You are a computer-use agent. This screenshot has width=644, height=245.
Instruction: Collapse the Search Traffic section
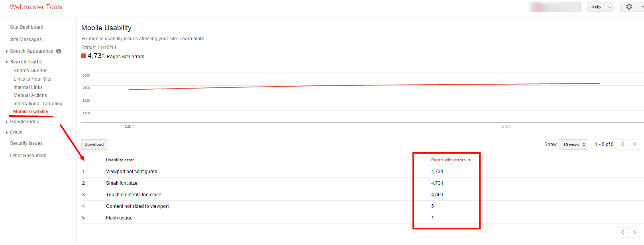pos(7,62)
